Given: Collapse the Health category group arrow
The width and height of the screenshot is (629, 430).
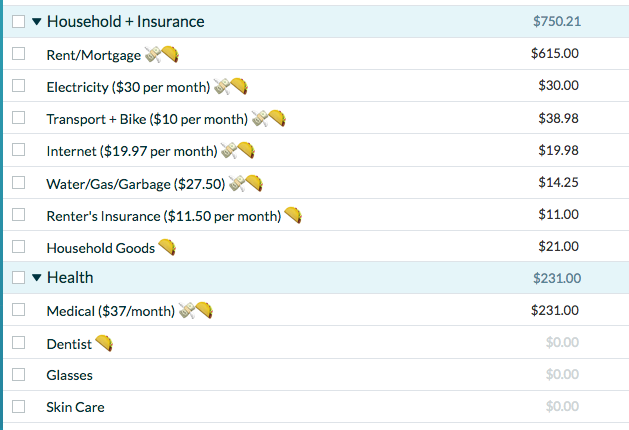Looking at the screenshot, I should 37,277.
